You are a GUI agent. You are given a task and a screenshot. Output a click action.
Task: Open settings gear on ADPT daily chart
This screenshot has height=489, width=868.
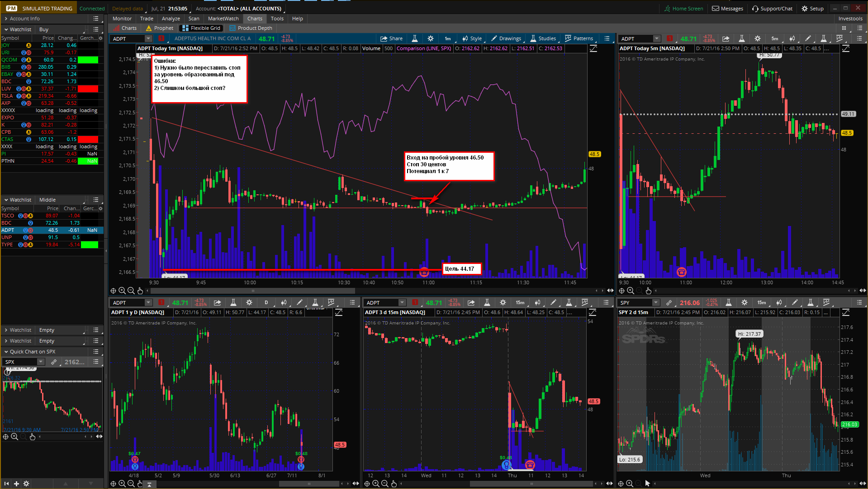249,302
